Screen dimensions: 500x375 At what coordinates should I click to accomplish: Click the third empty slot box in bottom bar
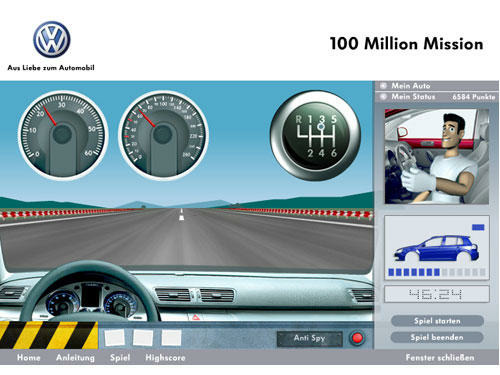coord(171,338)
